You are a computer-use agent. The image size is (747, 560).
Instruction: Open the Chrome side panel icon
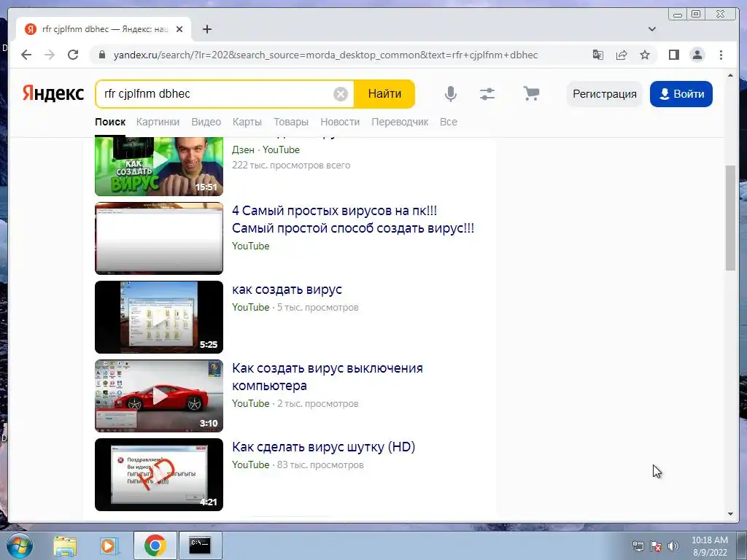673,55
